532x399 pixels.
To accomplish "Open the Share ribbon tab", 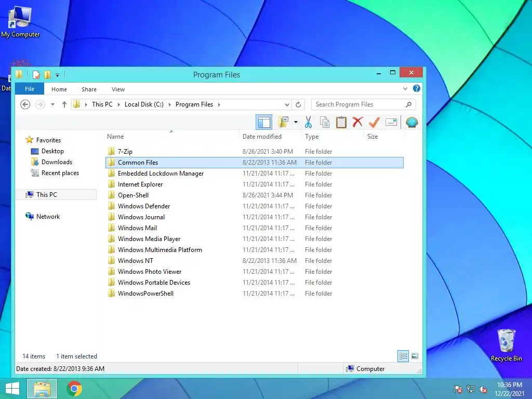I will point(89,89).
